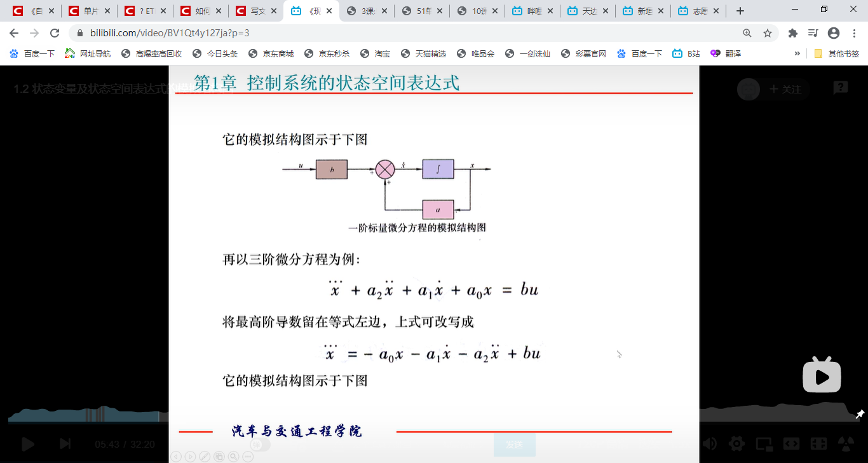Switch to the 天边 tab
868x463 pixels.
point(587,11)
